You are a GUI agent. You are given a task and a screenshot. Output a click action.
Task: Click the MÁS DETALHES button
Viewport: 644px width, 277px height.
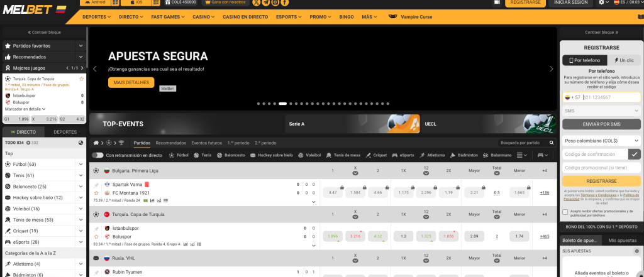(131, 82)
